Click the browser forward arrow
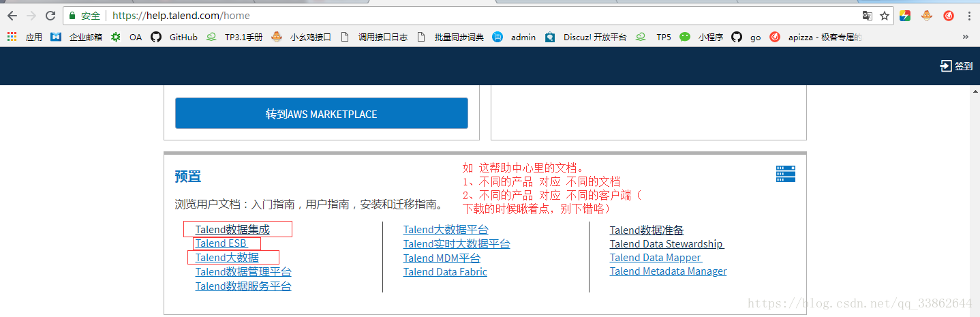Viewport: 980px width, 317px height. [x=31, y=16]
